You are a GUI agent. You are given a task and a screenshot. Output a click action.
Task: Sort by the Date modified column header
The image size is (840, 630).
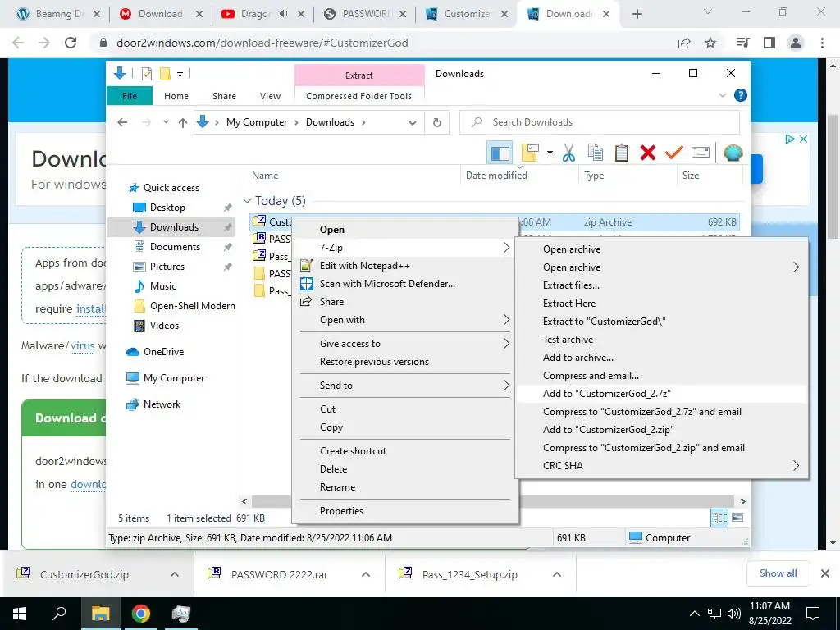tap(496, 176)
